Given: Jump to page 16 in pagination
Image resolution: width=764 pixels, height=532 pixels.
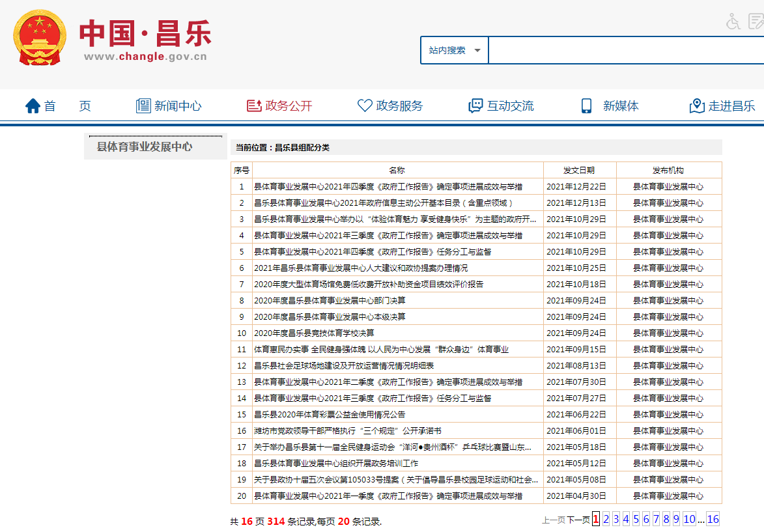Looking at the screenshot, I should (713, 519).
